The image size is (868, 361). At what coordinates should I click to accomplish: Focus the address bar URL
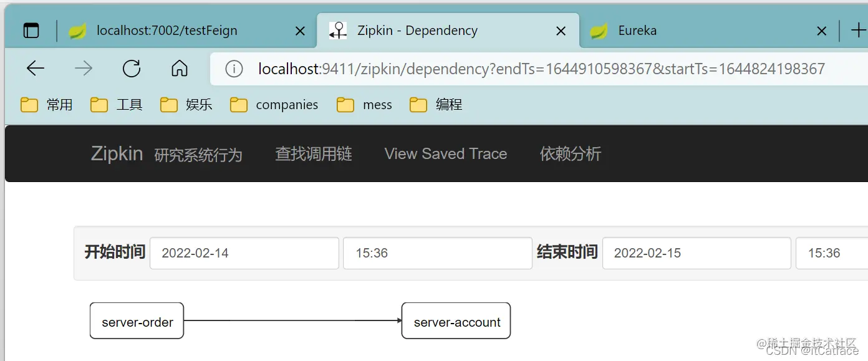click(541, 69)
